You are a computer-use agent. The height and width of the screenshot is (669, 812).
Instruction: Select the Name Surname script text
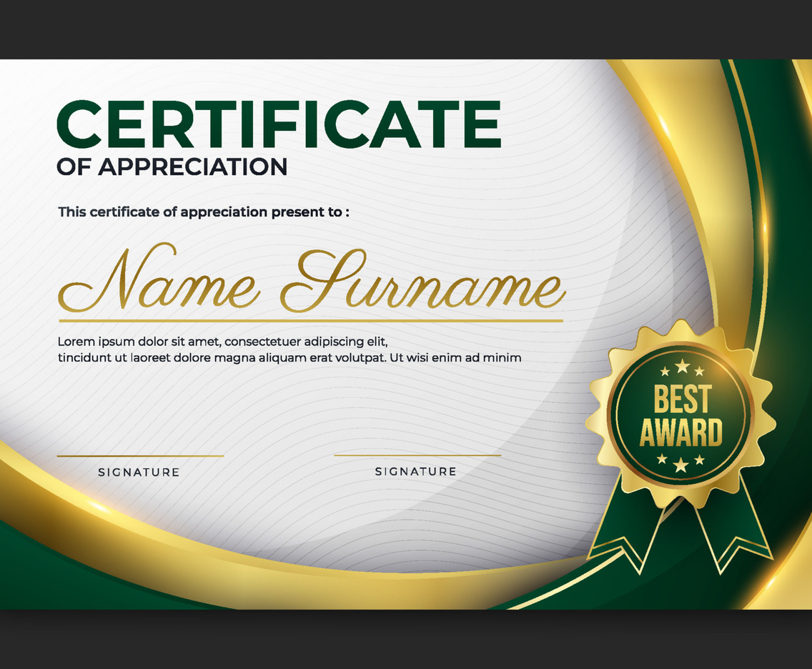click(312, 278)
